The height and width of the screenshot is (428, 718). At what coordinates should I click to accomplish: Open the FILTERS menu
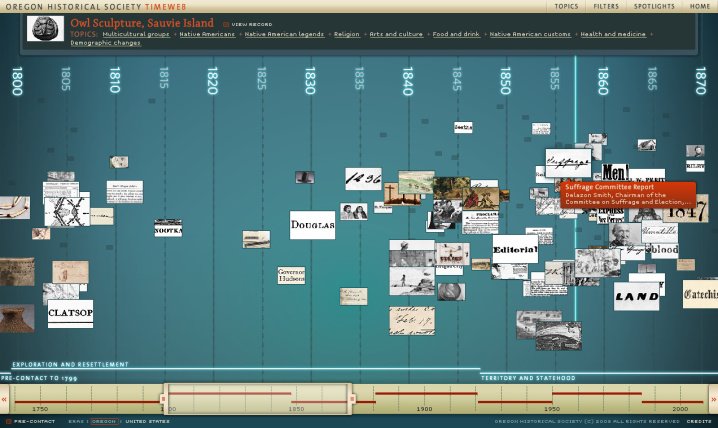(606, 6)
